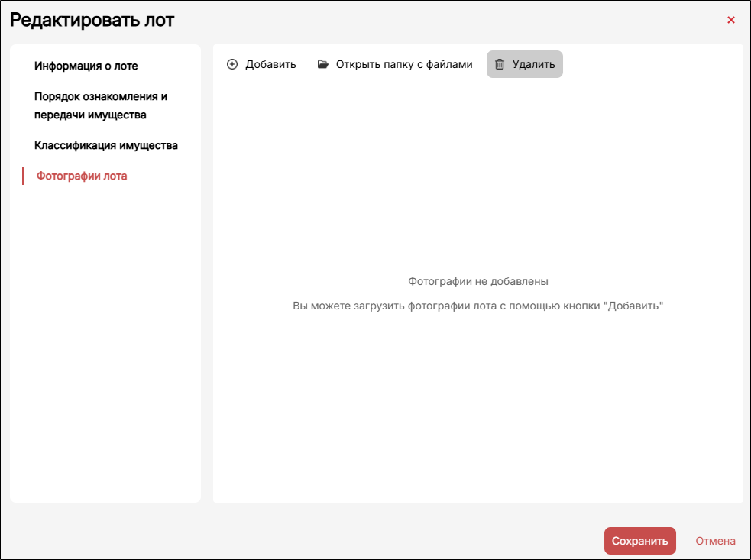
Task: Click the Удалить button label
Action: [533, 64]
